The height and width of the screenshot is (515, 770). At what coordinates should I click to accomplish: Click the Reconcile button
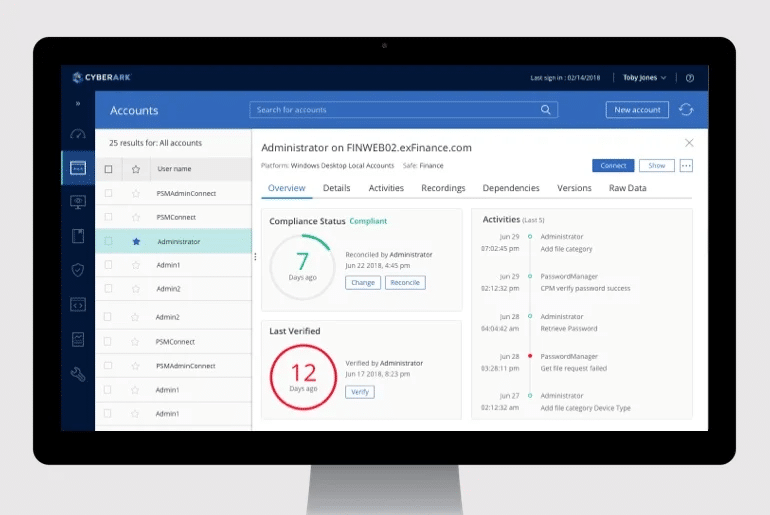[405, 283]
